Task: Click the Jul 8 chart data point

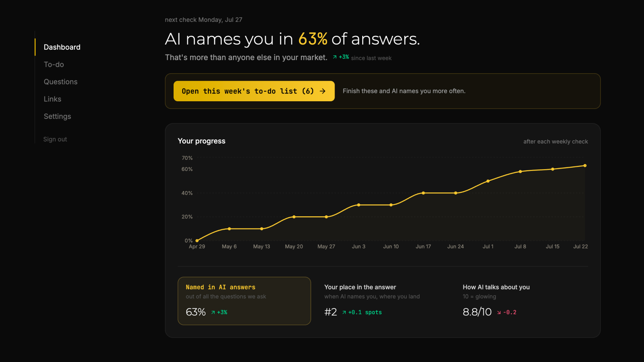Action: pos(520,172)
